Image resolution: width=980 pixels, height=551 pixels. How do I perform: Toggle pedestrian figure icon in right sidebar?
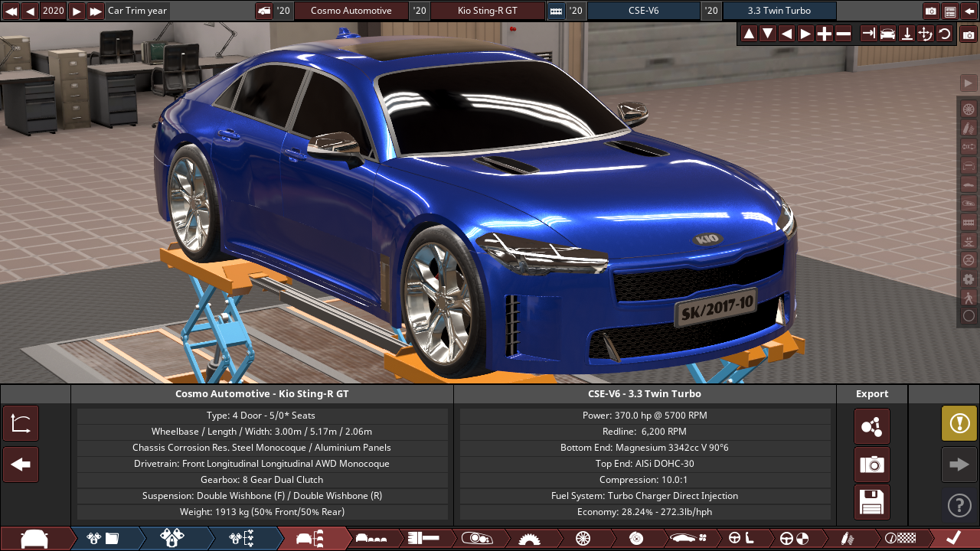(x=969, y=297)
